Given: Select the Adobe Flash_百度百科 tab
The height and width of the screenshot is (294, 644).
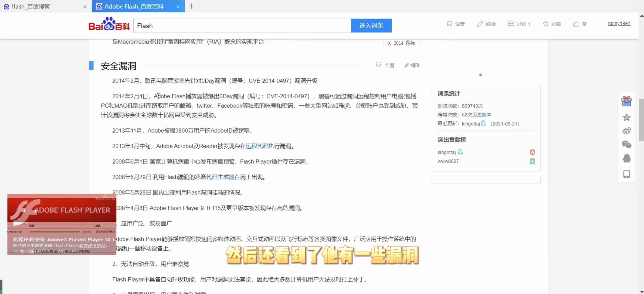Looking at the screenshot, I should tap(138, 6).
